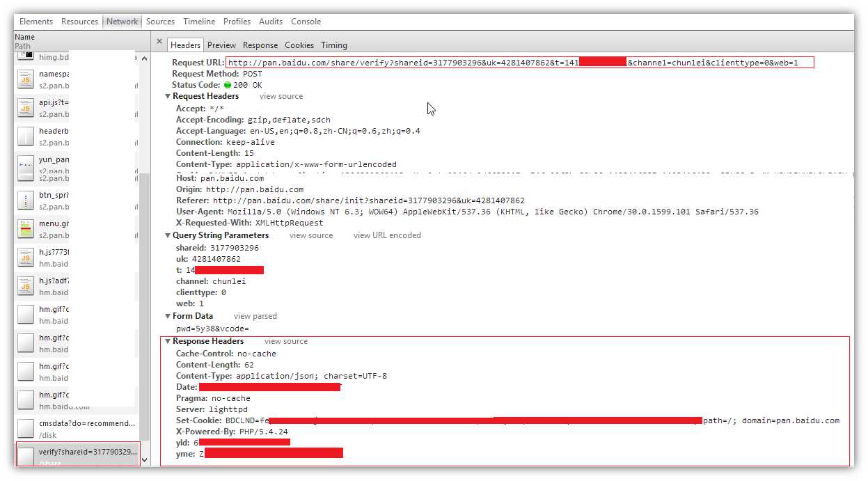This screenshot has width=868, height=481.
Task: Collapse the Response Headers section
Action: tap(168, 341)
